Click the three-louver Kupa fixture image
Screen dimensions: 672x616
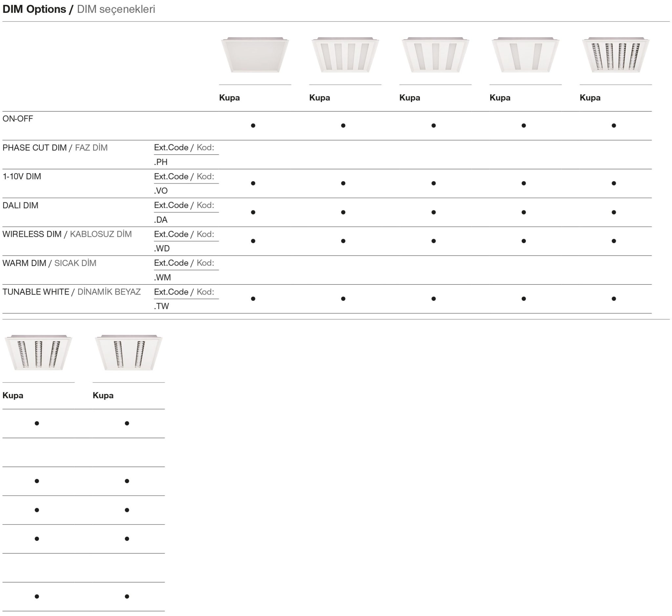38,353
